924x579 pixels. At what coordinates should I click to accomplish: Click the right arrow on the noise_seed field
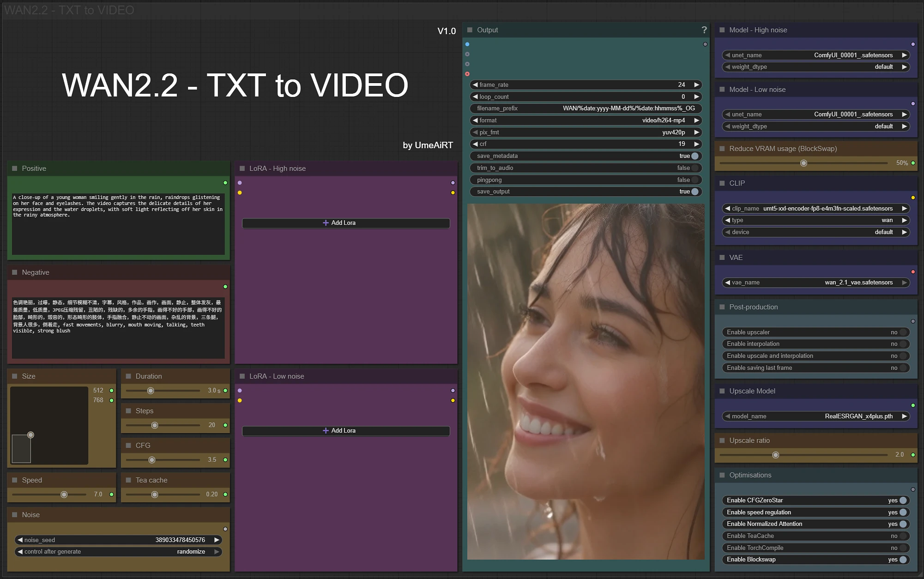point(217,540)
